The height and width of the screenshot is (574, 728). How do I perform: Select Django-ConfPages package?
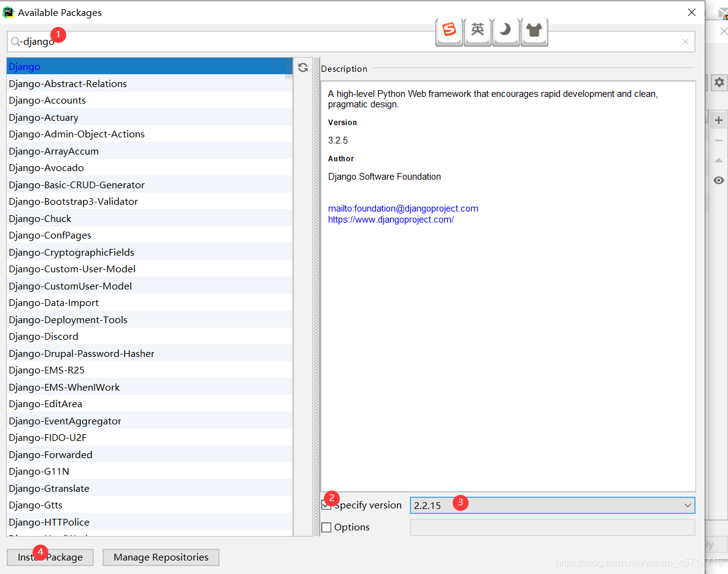pos(150,235)
